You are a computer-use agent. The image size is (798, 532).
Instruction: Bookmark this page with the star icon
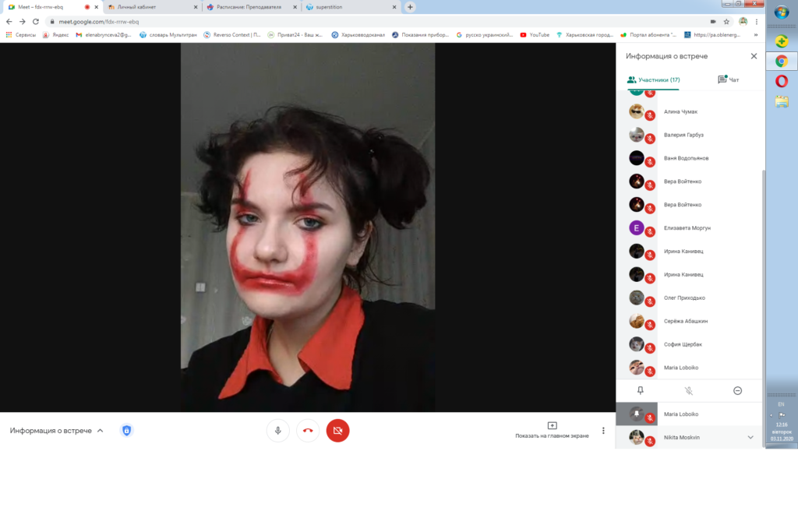tap(727, 21)
